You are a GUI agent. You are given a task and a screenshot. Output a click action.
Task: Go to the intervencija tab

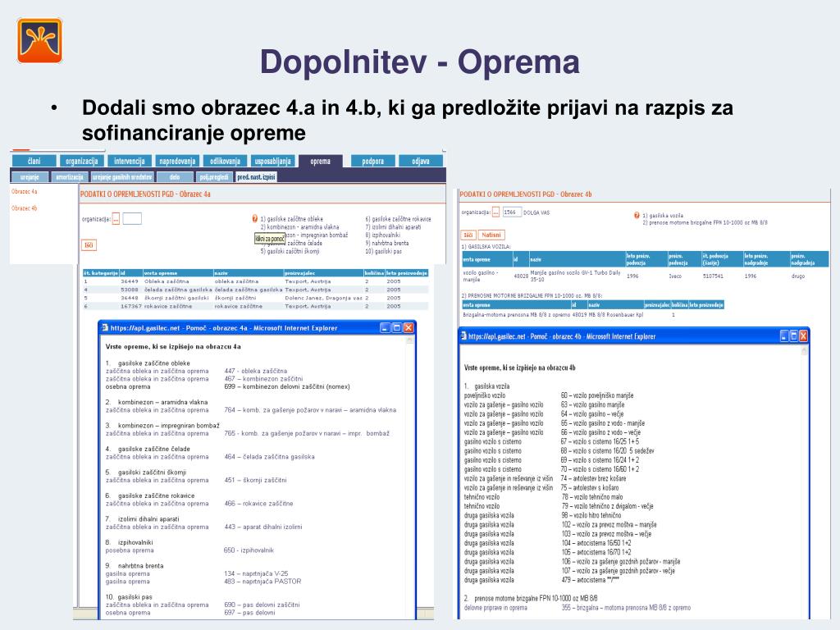(129, 161)
